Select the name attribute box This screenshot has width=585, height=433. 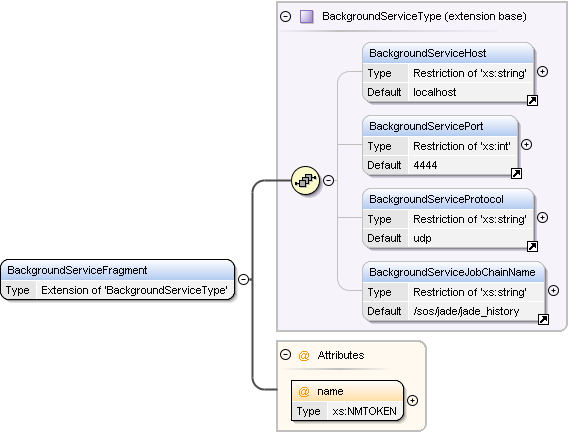347,401
